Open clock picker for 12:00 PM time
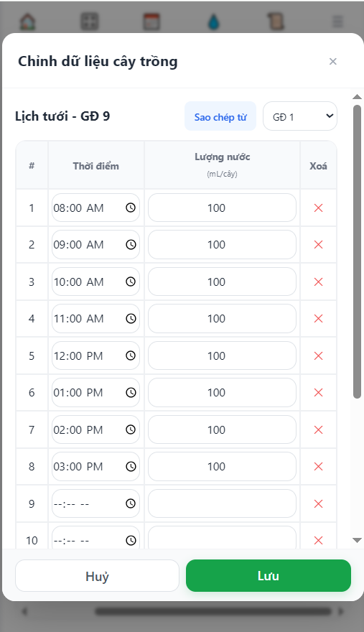The width and height of the screenshot is (364, 632). pos(131,355)
